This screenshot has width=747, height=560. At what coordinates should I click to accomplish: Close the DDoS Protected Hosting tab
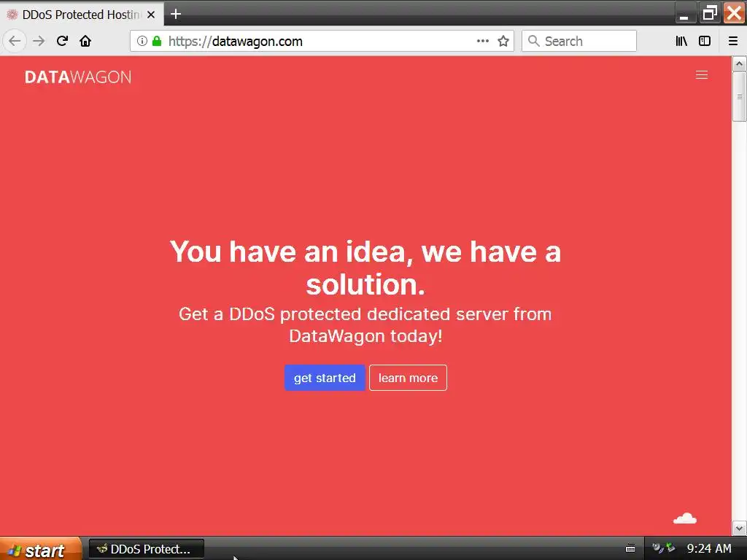tap(151, 15)
